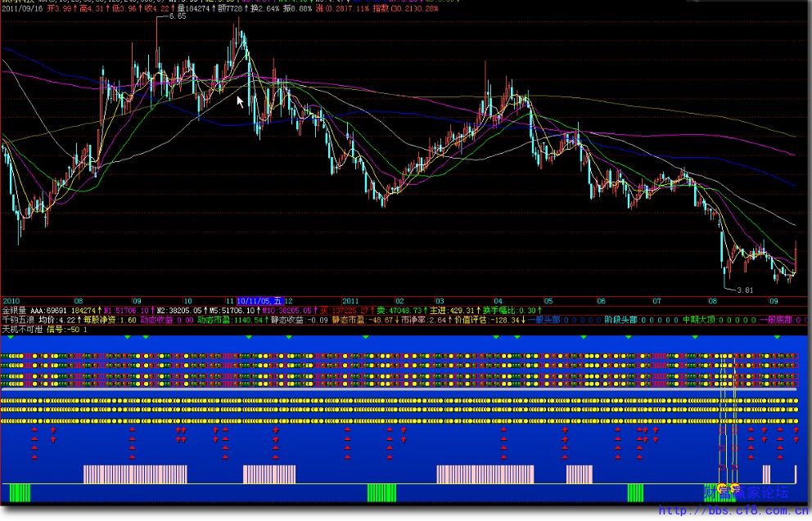Image resolution: width=812 pixels, height=521 pixels.
Task: Click the 2010 label on time axis
Action: click(x=12, y=300)
